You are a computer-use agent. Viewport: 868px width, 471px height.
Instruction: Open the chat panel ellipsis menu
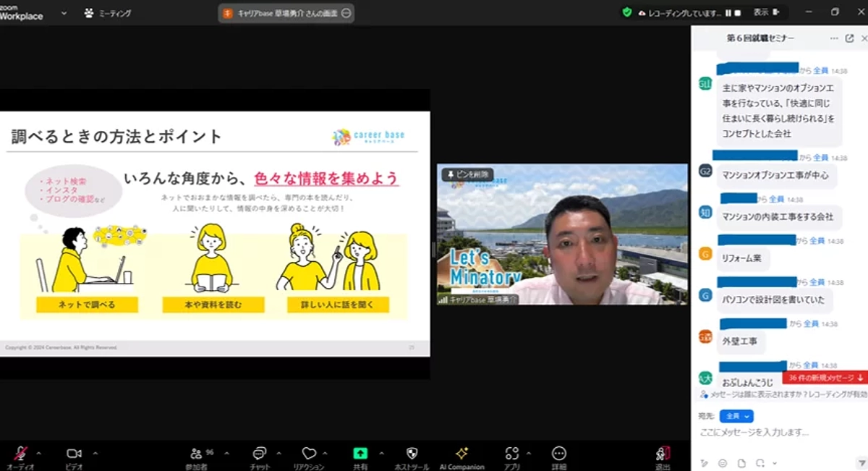(834, 38)
